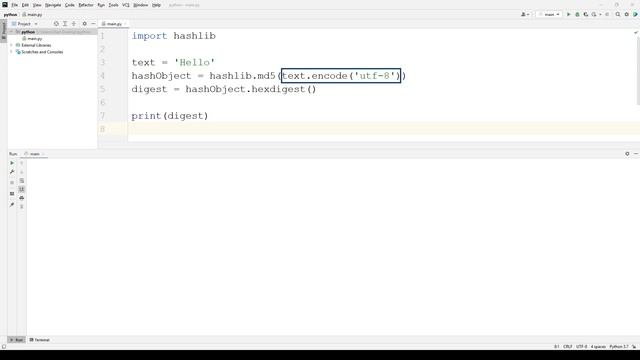Screen dimensions: 640x360
Task: Open the Tools menu
Action: tap(113, 5)
